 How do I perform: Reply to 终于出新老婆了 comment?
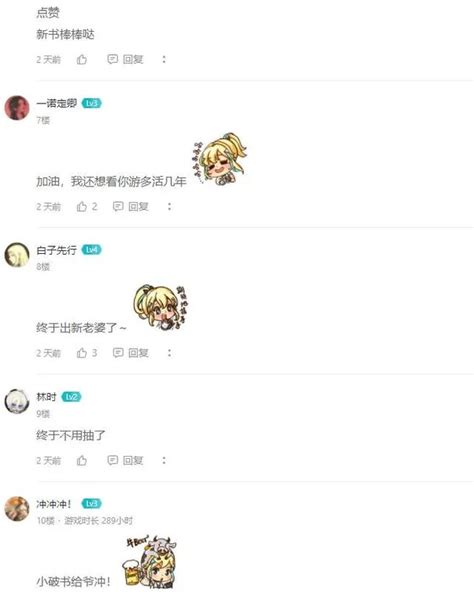click(x=131, y=353)
